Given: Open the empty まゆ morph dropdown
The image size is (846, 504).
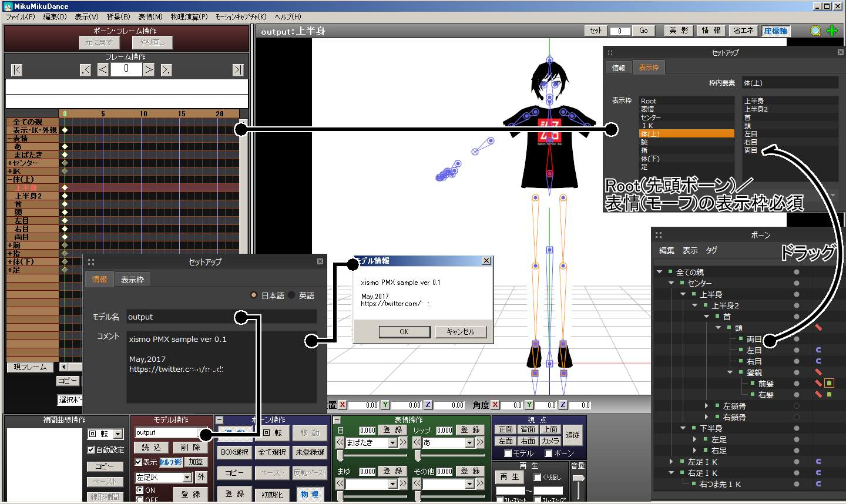Looking at the screenshot, I should coord(393,484).
